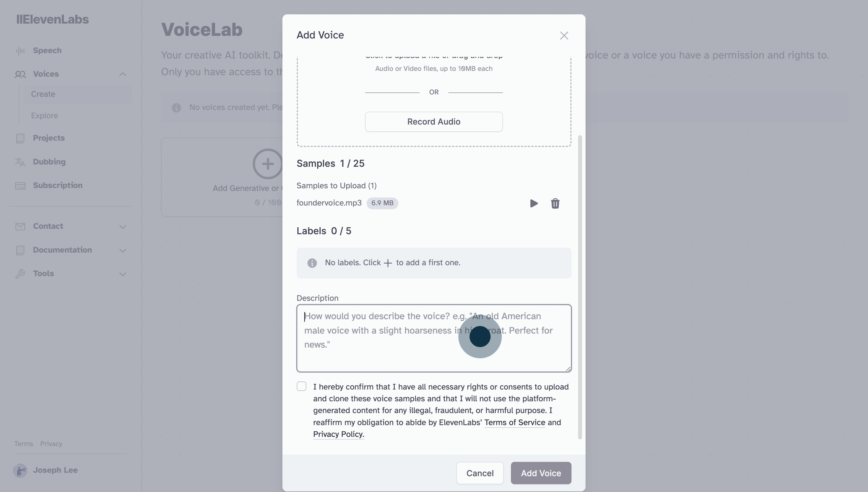
Task: Expand the Documentation menu
Action: (123, 250)
